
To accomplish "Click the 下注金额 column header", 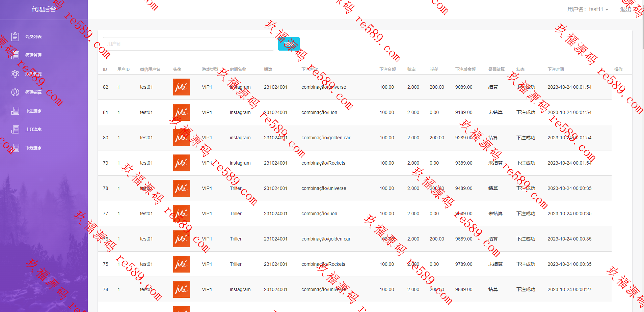I will pos(387,69).
